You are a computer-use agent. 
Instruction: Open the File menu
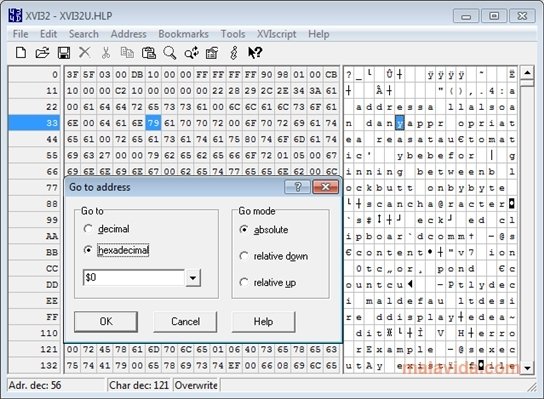(20, 34)
